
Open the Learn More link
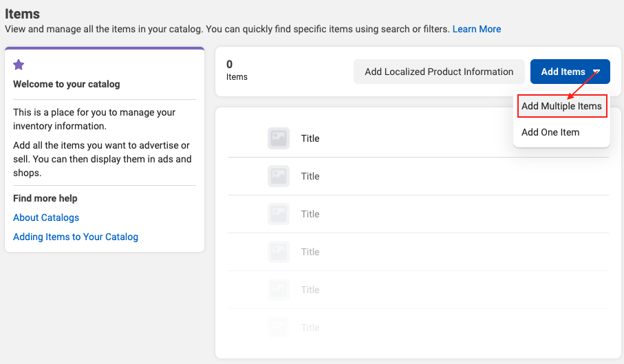(x=476, y=29)
